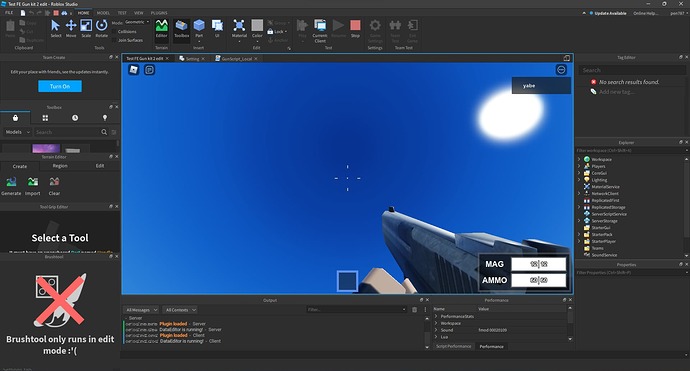The width and height of the screenshot is (690, 371).
Task: Open the Roblox menu icon in viewport
Action: (x=134, y=70)
